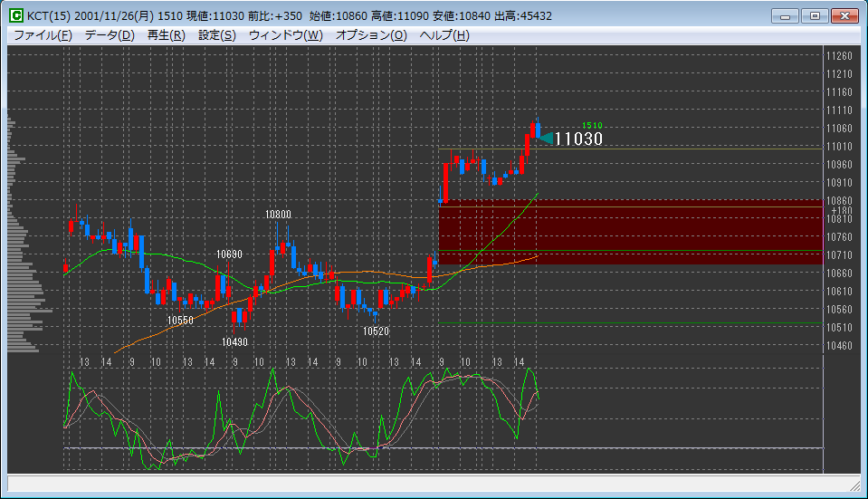The image size is (868, 499).
Task: Open the ファイル(F) menu
Action: [x=43, y=35]
